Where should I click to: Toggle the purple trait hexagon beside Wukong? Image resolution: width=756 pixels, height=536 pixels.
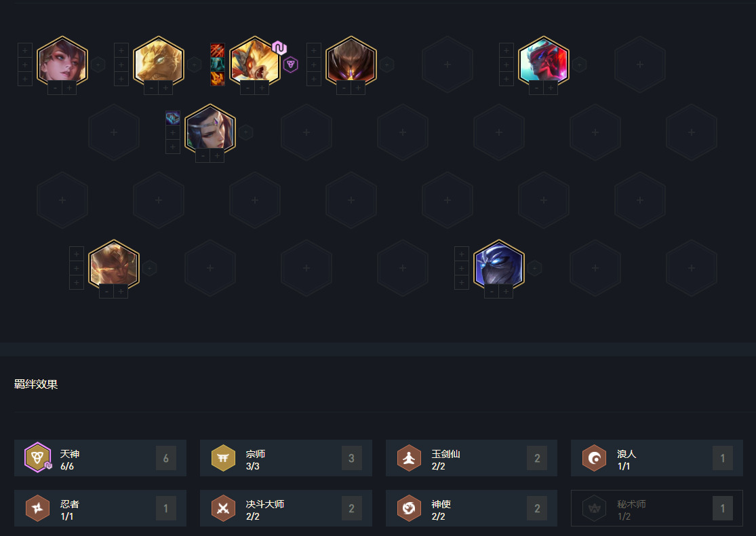tap(290, 64)
